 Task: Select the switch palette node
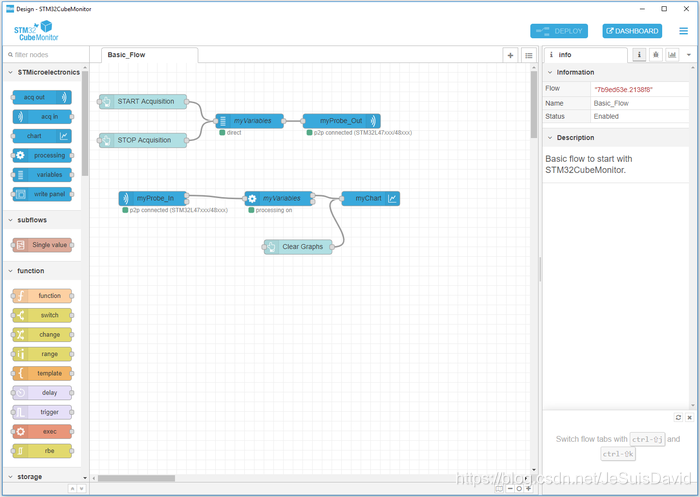click(x=42, y=315)
